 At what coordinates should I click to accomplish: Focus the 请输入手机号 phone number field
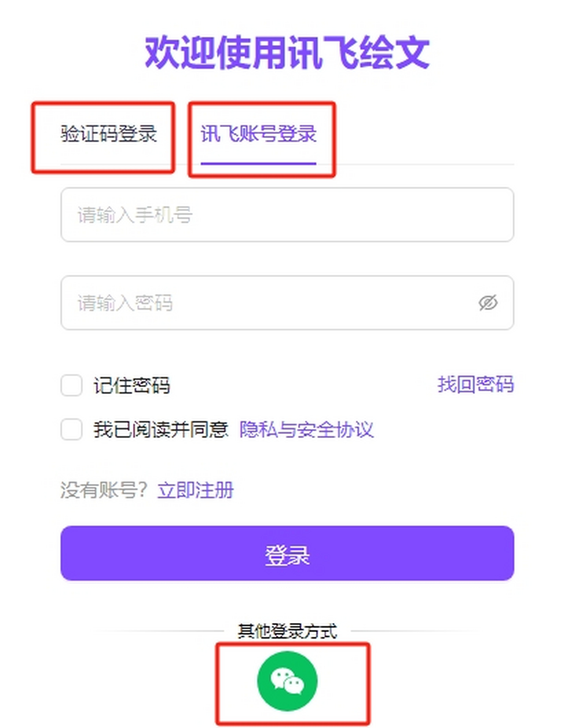point(287,215)
